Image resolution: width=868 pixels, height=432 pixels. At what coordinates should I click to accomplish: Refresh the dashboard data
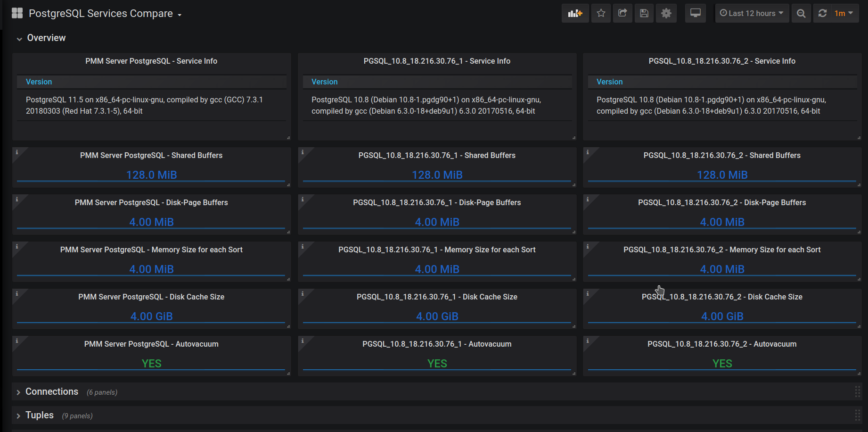coord(823,13)
